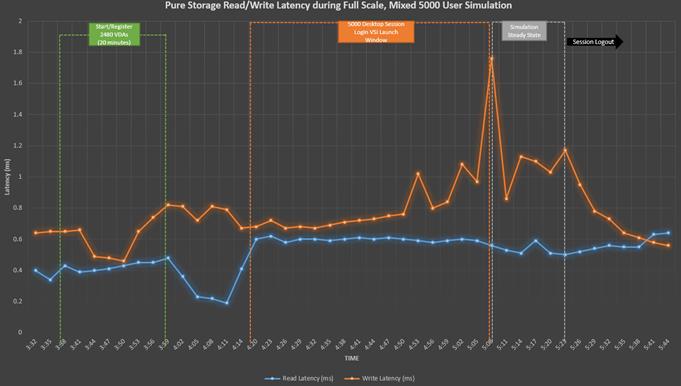Click the x-axis time label '3:32'
The image size is (681, 386).
[x=32, y=345]
